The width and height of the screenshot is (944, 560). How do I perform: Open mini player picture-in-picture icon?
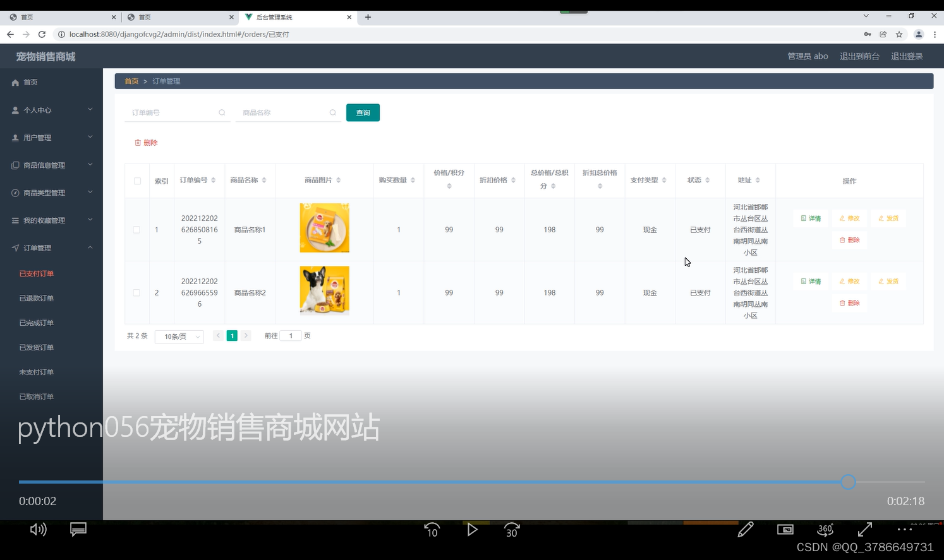(785, 530)
